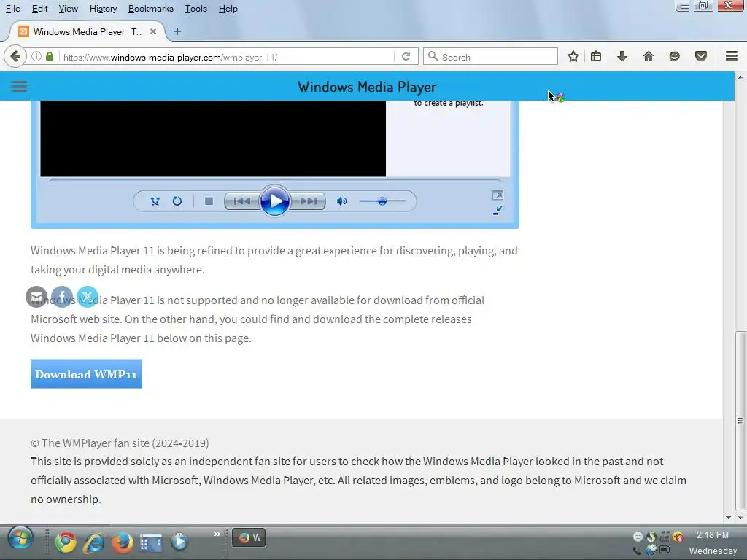Share the page by email icon
The width and height of the screenshot is (747, 560).
tap(36, 297)
